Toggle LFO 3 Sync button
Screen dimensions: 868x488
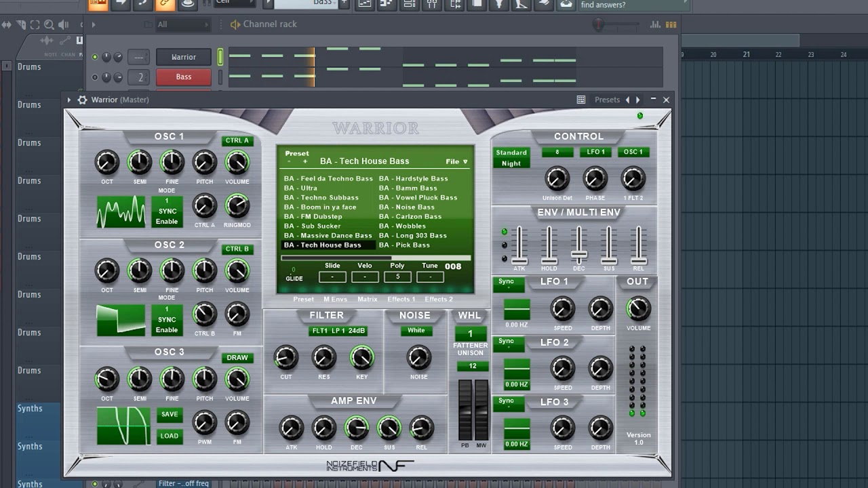pos(509,403)
